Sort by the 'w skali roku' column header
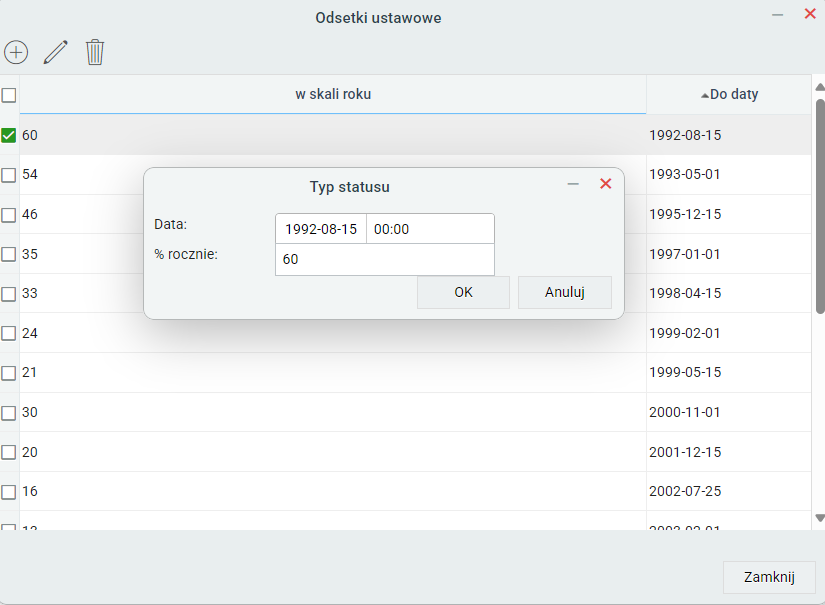The image size is (825, 605). point(333,94)
